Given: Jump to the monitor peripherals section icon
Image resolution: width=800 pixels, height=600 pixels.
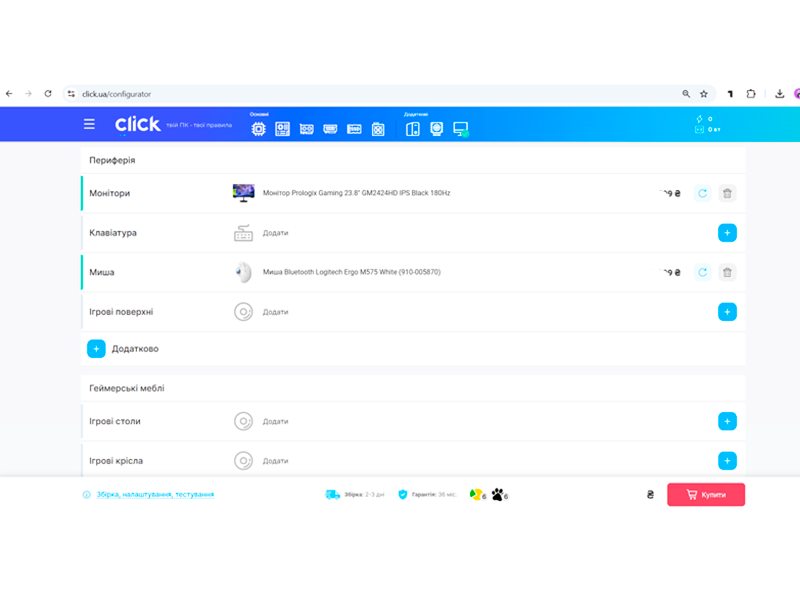Looking at the screenshot, I should 461,129.
